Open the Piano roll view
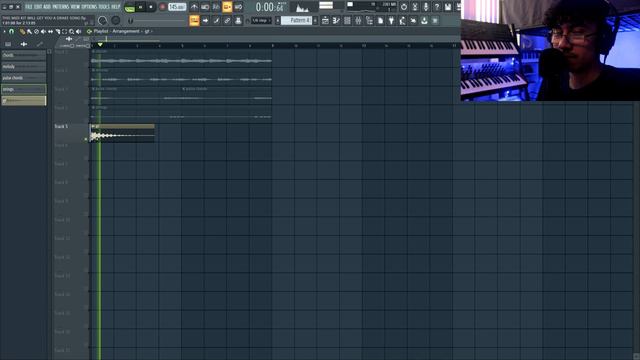 click(x=336, y=20)
